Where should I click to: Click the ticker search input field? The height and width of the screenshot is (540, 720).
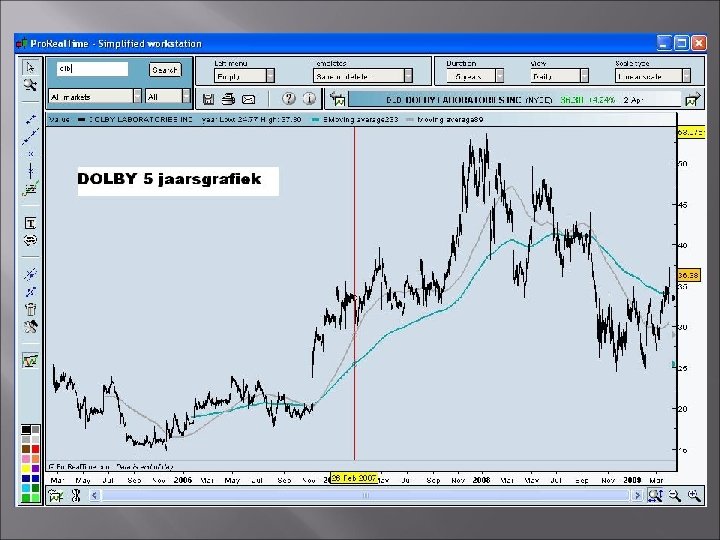[92, 69]
